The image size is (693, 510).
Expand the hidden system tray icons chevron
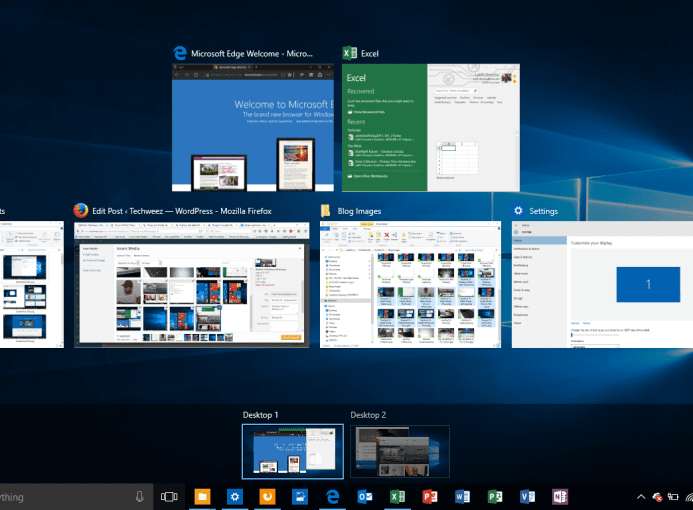(641, 497)
